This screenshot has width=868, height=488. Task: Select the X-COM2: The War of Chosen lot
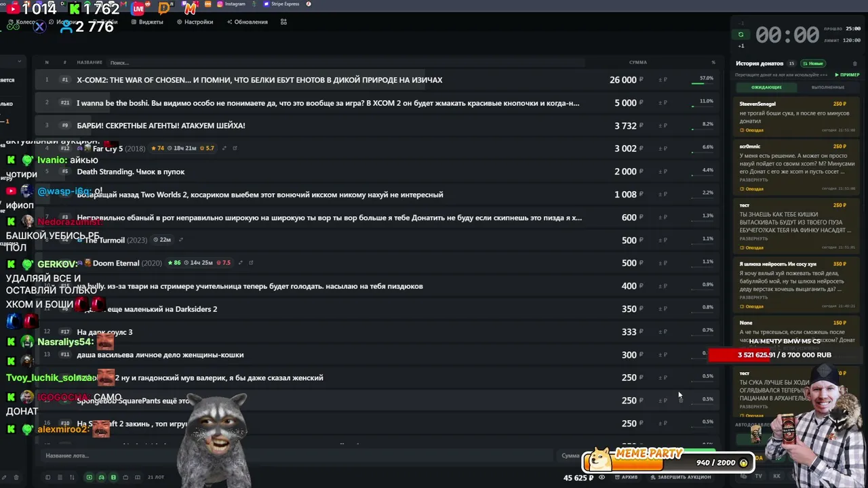pyautogui.click(x=376, y=80)
